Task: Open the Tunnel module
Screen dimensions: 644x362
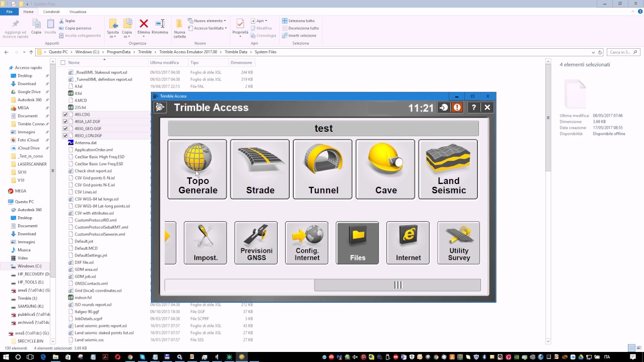Action: pyautogui.click(x=323, y=169)
